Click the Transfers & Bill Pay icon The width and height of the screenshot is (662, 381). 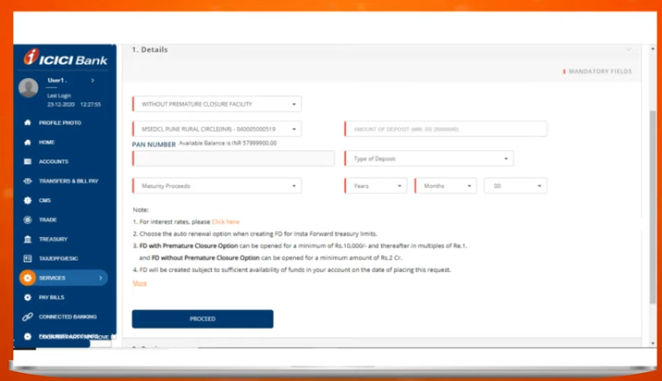[x=27, y=181]
